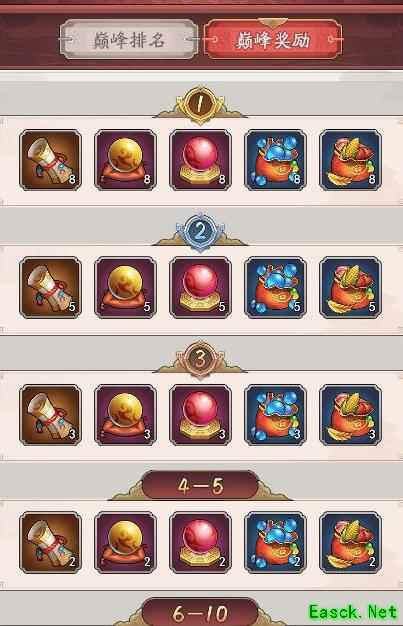Tap the red orb in rank 4-5 row

coord(201,543)
